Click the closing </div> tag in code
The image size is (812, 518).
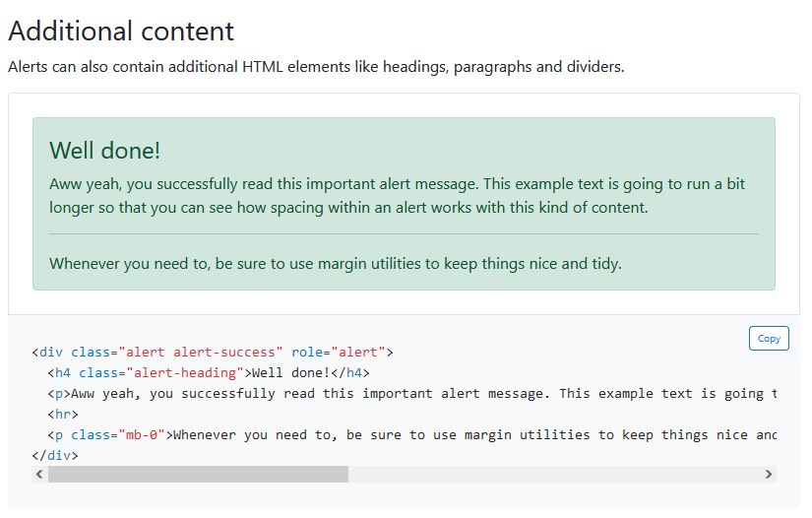coord(55,456)
